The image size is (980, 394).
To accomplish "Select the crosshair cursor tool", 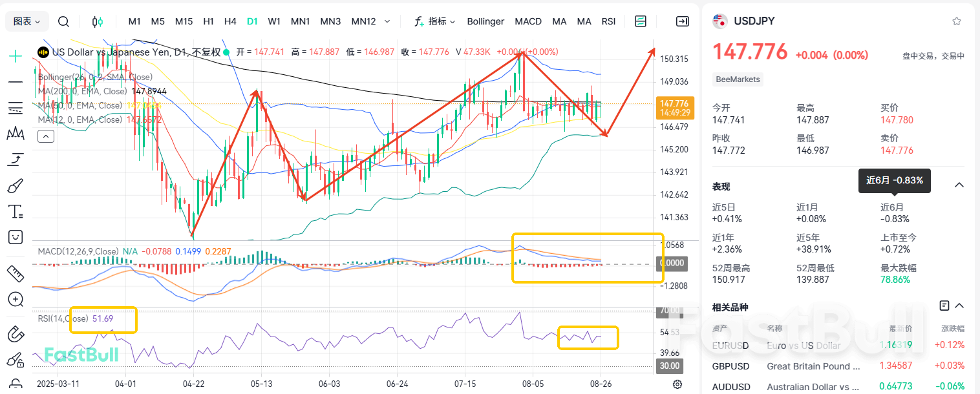I will click(14, 56).
